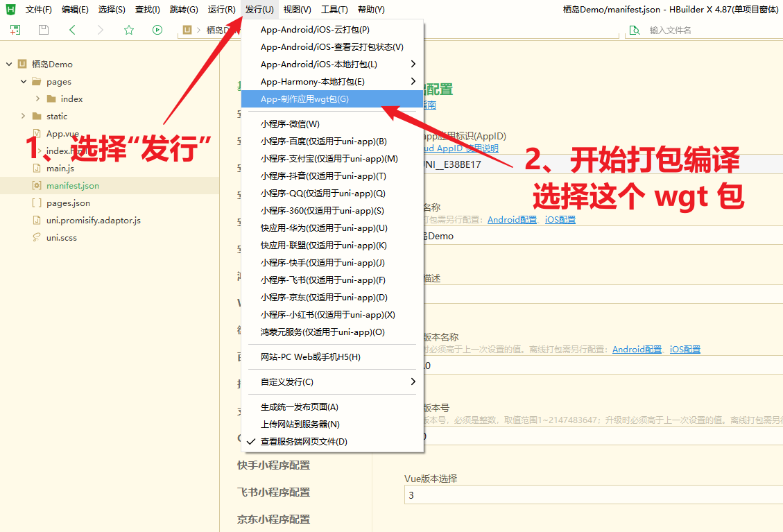
Task: Select uni.scss in the project tree
Action: [110, 237]
